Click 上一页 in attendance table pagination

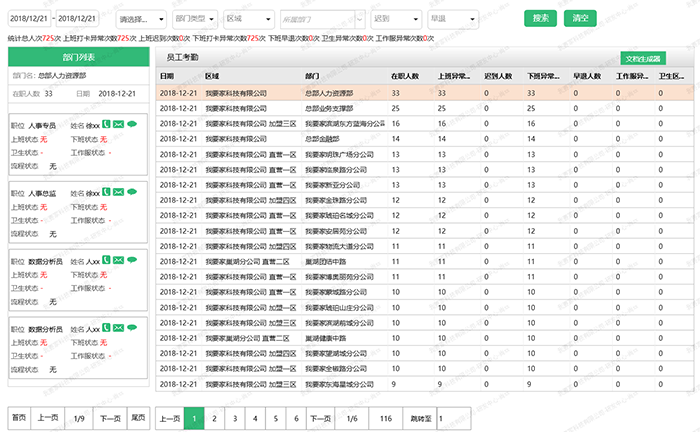pos(170,419)
